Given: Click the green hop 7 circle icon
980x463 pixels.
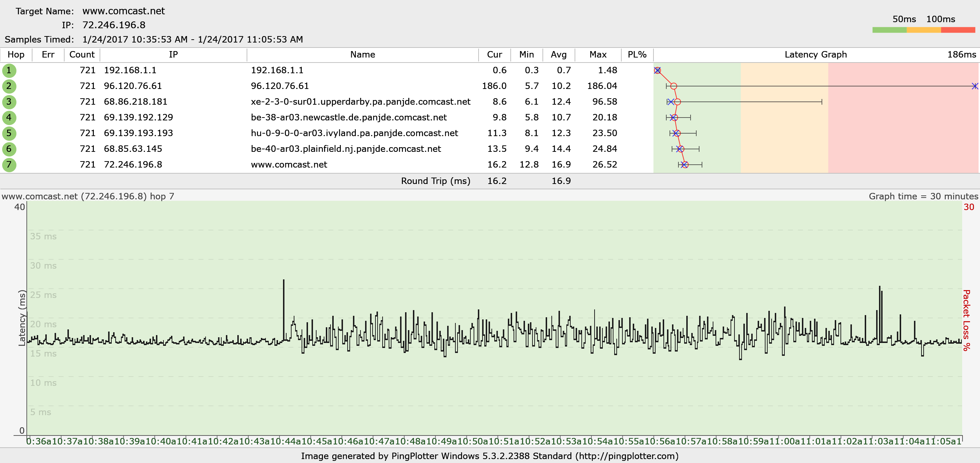Looking at the screenshot, I should pos(9,164).
